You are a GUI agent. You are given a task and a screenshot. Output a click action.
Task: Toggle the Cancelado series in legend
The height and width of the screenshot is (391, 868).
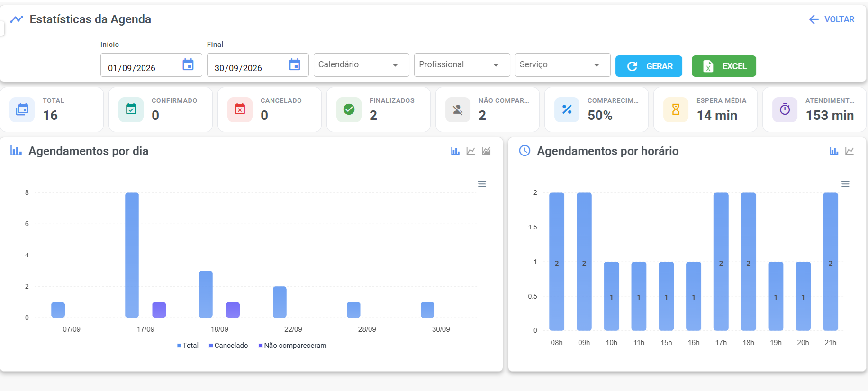[x=228, y=346]
